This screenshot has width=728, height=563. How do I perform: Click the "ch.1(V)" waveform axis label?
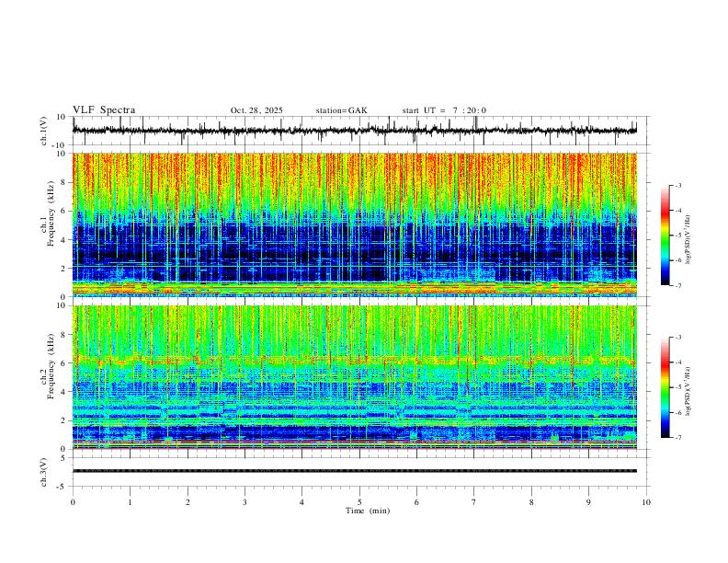coord(44,131)
